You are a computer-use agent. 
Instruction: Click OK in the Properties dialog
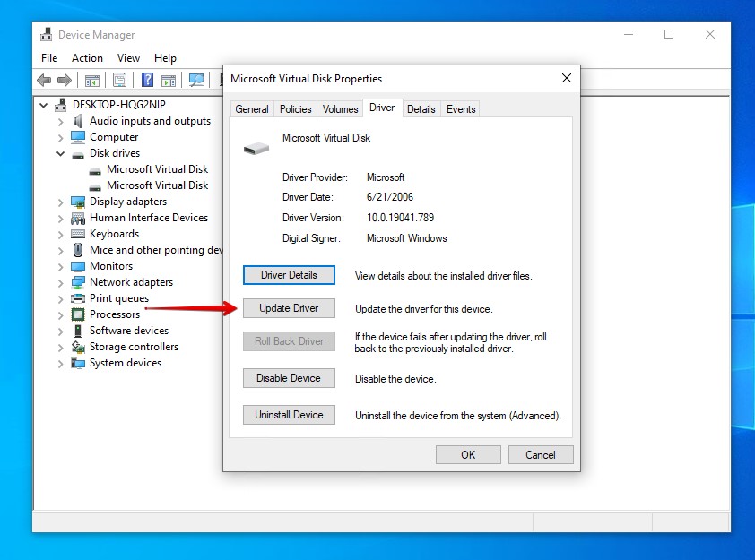click(x=468, y=454)
